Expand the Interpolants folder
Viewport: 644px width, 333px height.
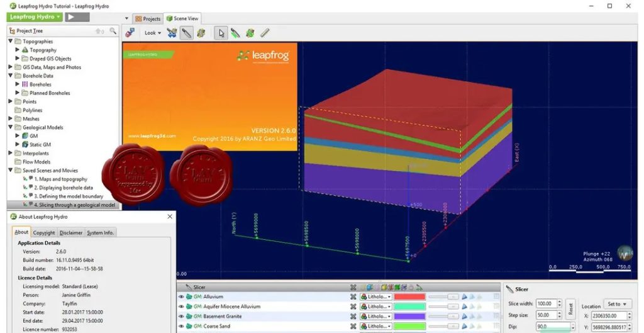11,153
